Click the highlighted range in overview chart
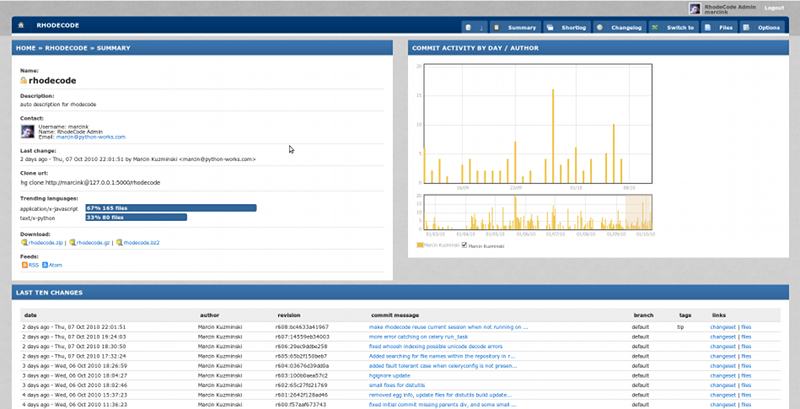Image resolution: width=800 pixels, height=409 pixels. click(x=637, y=212)
